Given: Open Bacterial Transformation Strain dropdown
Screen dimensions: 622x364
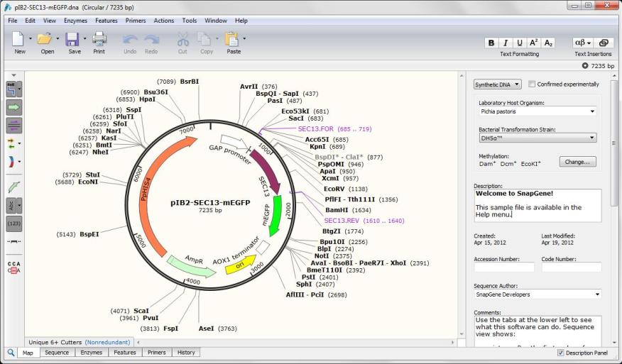Looking at the screenshot, I should click(x=538, y=138).
